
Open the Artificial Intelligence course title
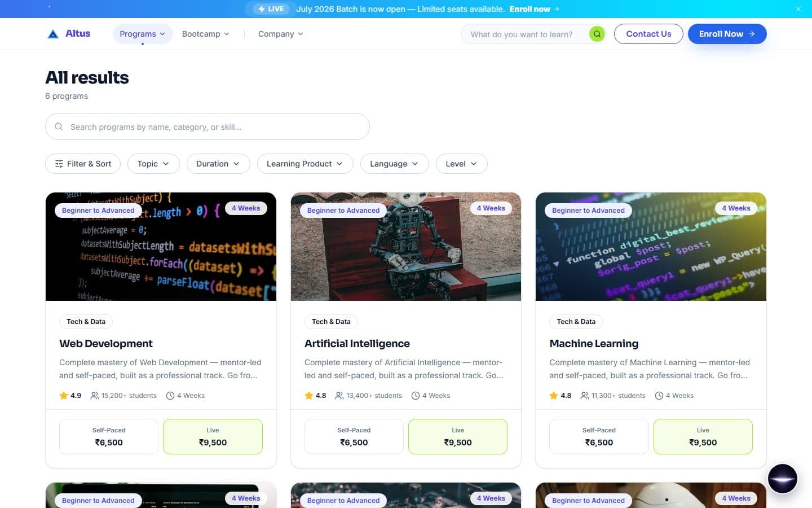click(x=357, y=344)
